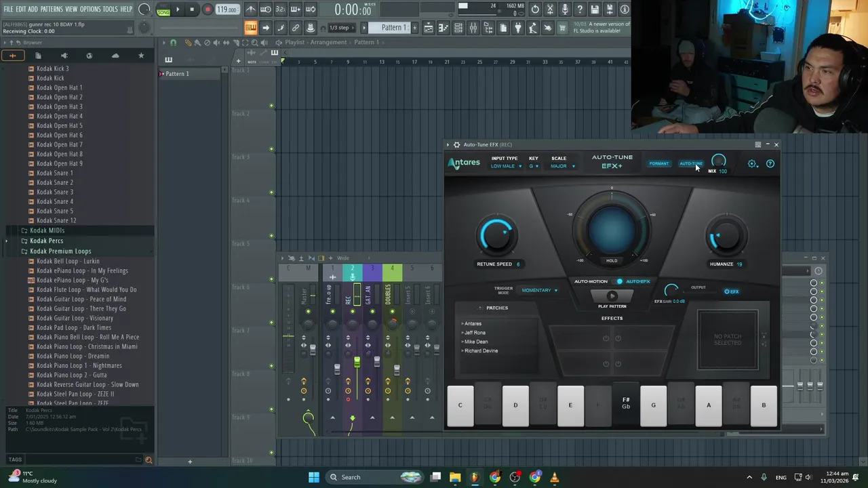Open Auto-Tune settings gear icon
This screenshot has width=868, height=488.
pyautogui.click(x=752, y=163)
